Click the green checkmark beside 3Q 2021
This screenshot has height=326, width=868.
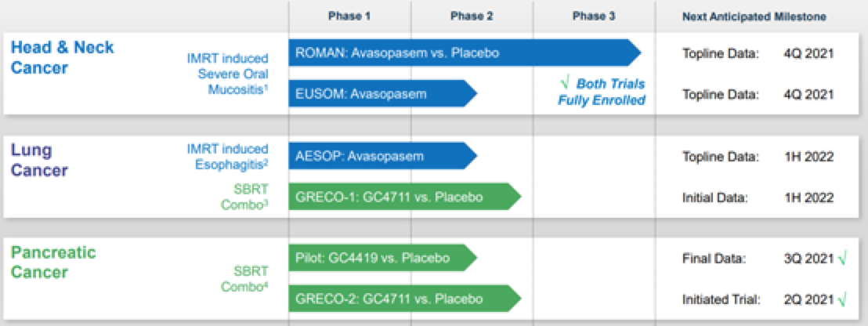pos(842,258)
